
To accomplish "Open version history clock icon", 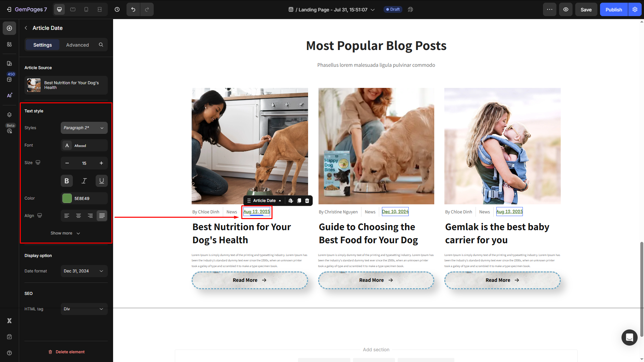I will (x=117, y=9).
